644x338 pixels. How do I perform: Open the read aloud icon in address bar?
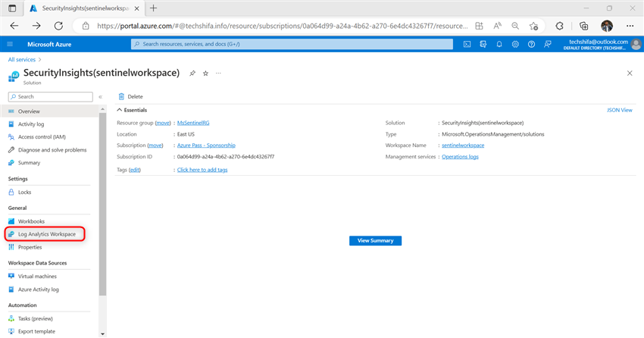(497, 26)
